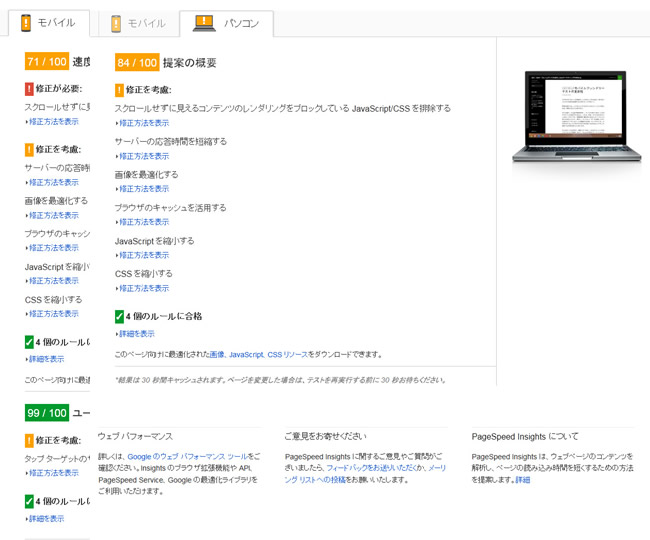The image size is (650, 540).
Task: Expand 修正方法を表示 under サーバーの応答時 in left column
Action: (52, 182)
